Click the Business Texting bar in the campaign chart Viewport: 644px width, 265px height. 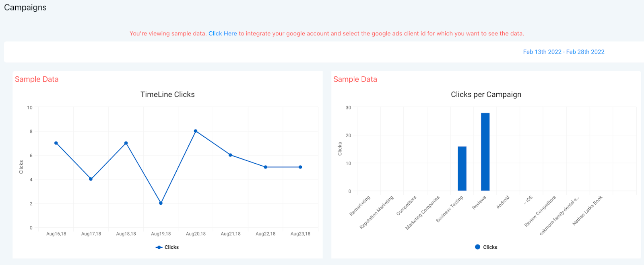coord(462,169)
